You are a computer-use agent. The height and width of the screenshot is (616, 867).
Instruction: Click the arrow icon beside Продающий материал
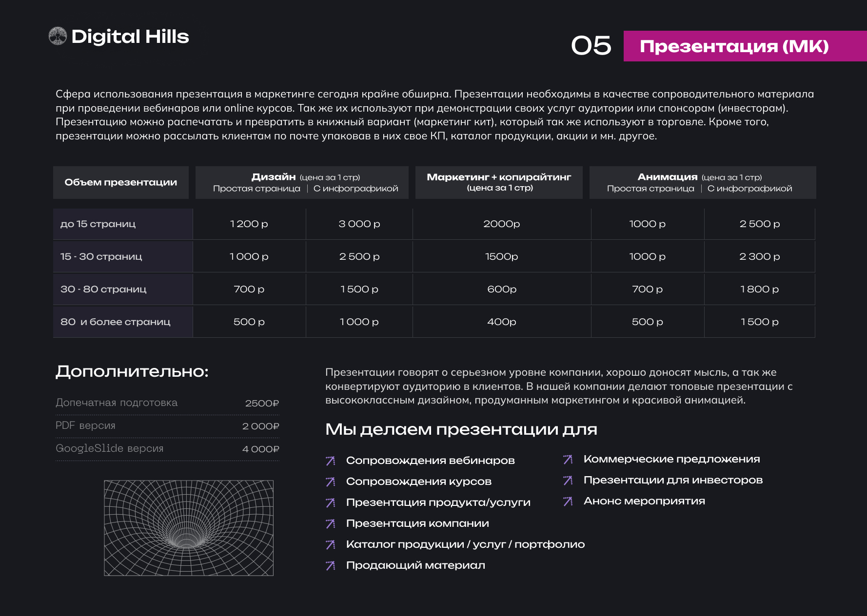pyautogui.click(x=331, y=565)
